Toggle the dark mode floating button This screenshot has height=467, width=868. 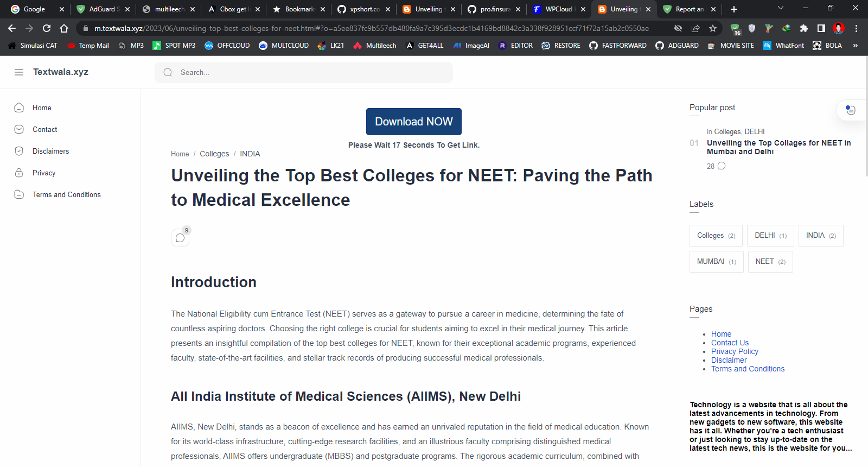tap(850, 110)
